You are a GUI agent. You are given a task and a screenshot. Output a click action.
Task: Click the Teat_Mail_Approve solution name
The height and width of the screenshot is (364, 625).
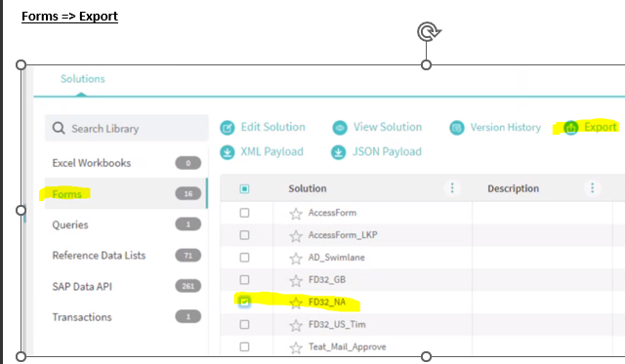click(x=348, y=346)
